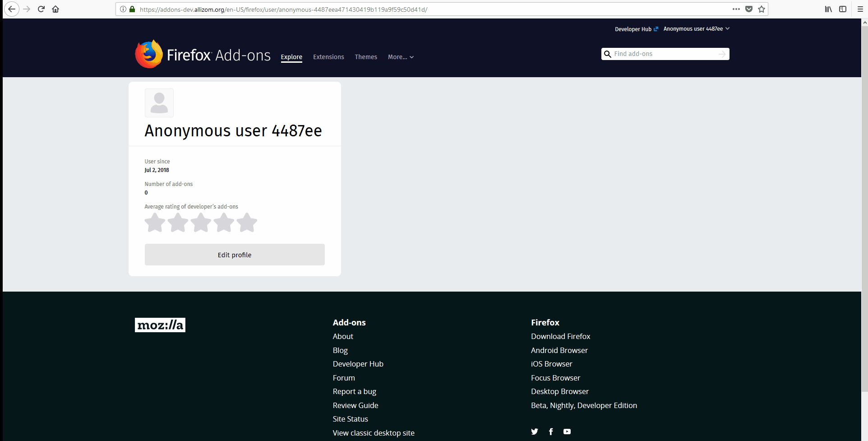Image resolution: width=868 pixels, height=441 pixels.
Task: Open the Review Guide link
Action: [356, 405]
